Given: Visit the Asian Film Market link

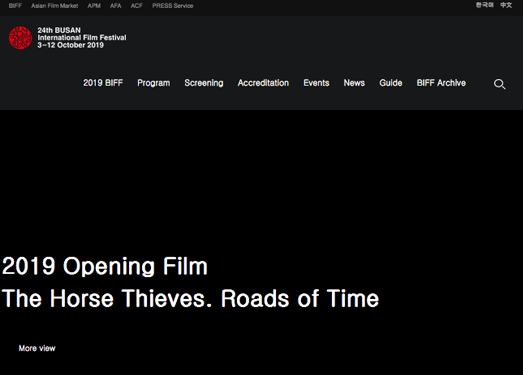Looking at the screenshot, I should click(55, 6).
